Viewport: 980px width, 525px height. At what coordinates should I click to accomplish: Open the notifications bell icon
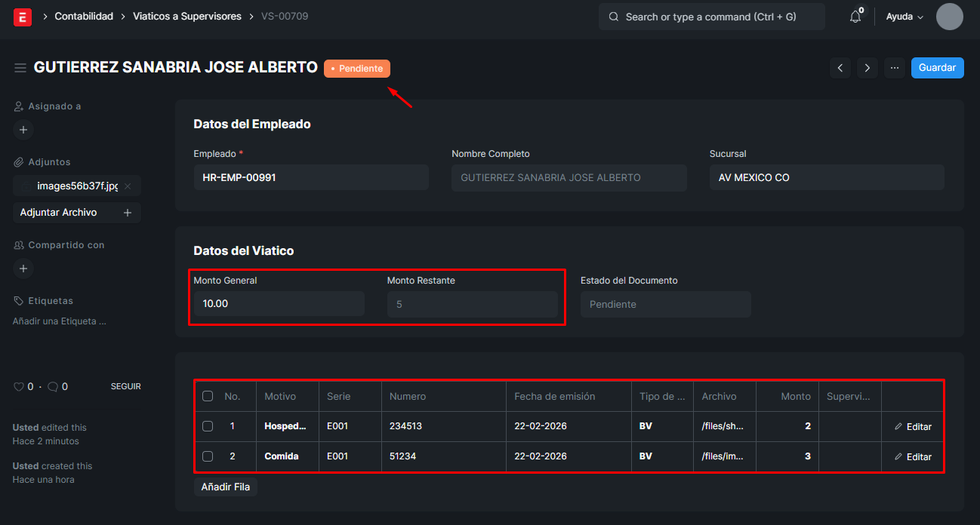click(x=855, y=17)
